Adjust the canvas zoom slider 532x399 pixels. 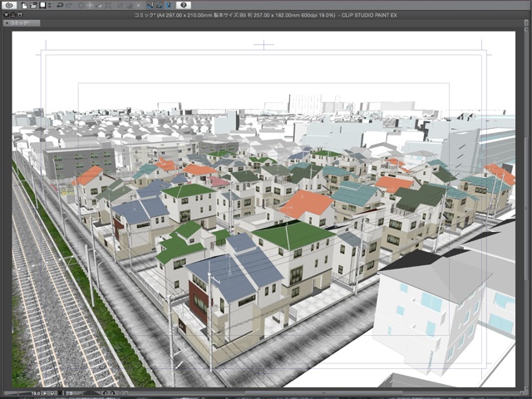coord(17,393)
